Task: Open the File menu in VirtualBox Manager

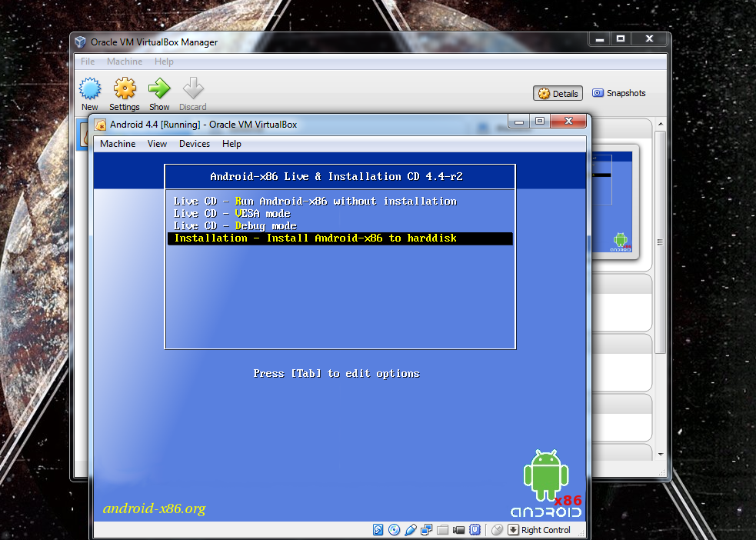Action: point(88,62)
